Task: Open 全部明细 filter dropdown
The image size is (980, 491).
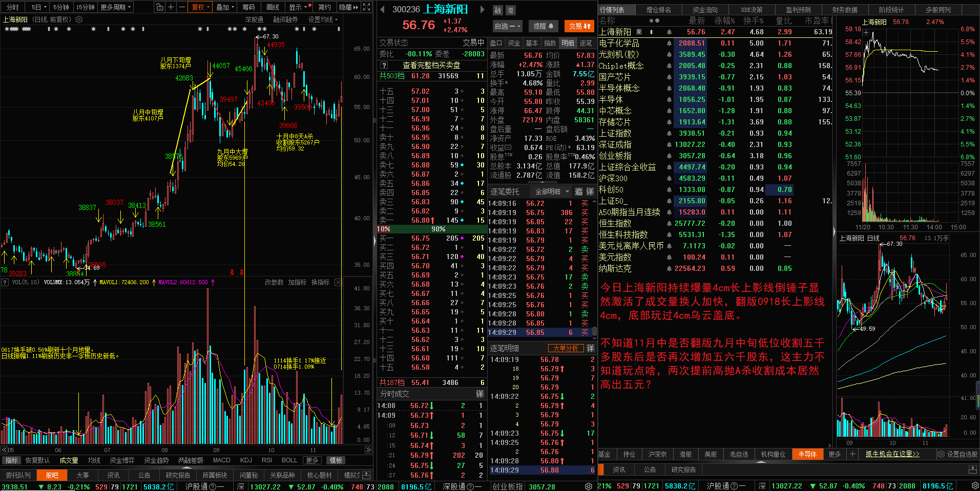Action: (552, 191)
